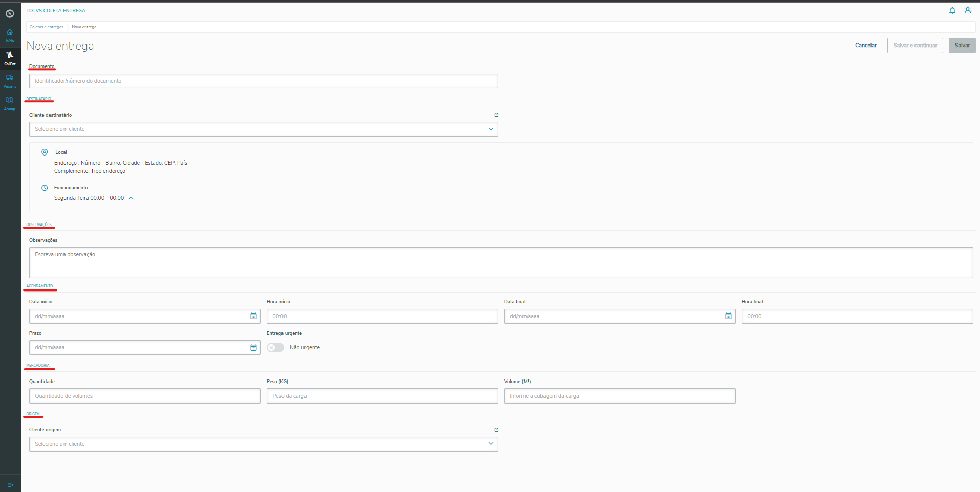Expand sidebar with bottom arrow icon
Viewport: 980px width, 492px height.
tap(10, 485)
